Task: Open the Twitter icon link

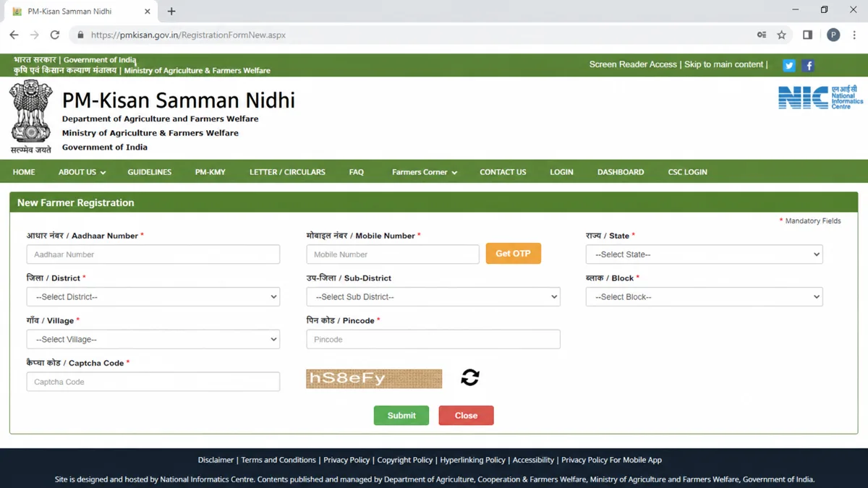Action: coord(789,65)
